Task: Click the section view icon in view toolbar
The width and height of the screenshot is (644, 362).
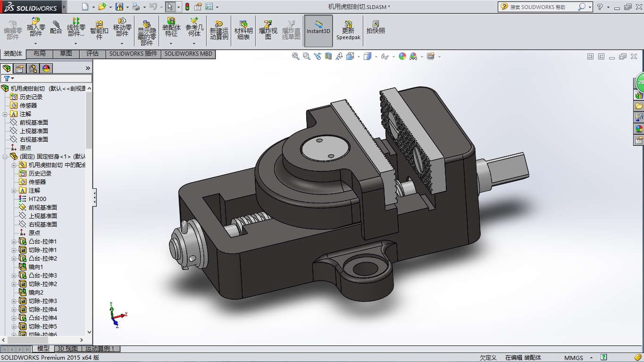Action: coord(328,57)
